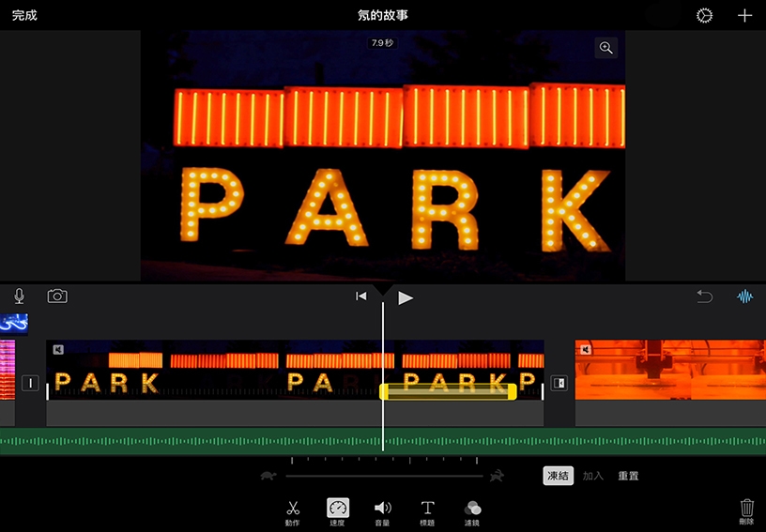Undo the last edit
This screenshot has width=766, height=532.
pyautogui.click(x=704, y=296)
